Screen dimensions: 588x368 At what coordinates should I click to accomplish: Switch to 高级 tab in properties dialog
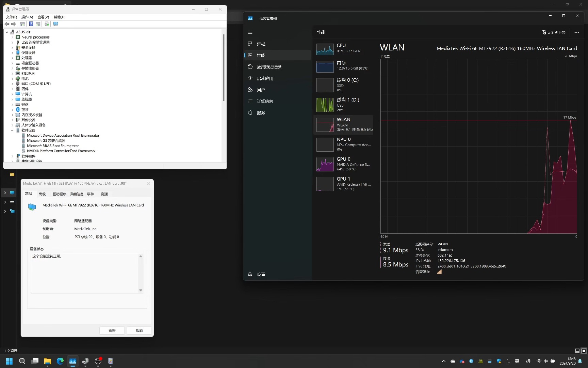click(x=42, y=194)
